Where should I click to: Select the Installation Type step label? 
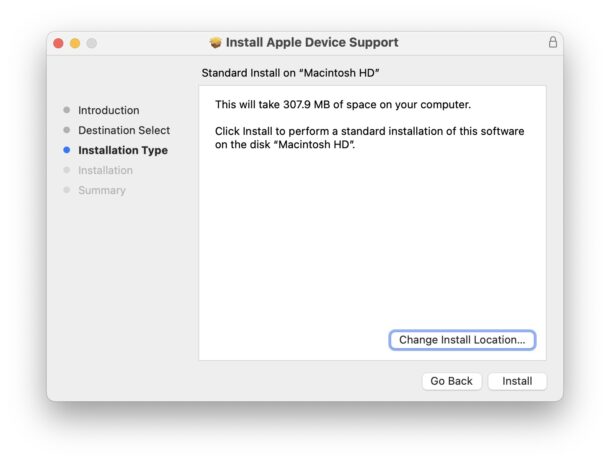122,150
